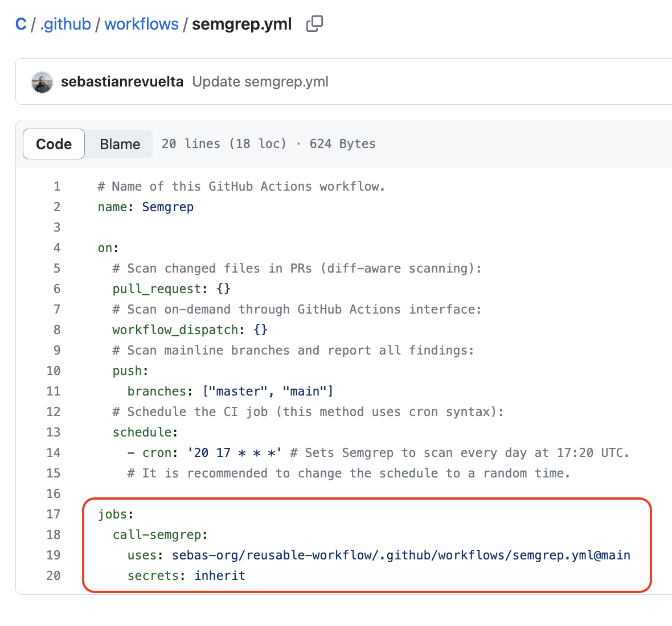
Task: Click the copy path icon beside semgrep.yml
Action: 314,24
